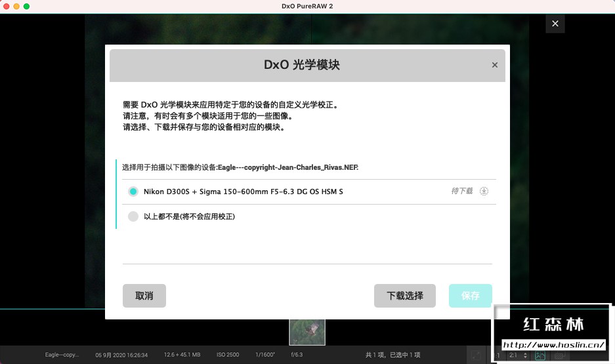The height and width of the screenshot is (364, 615).
Task: Click the macOS yellow minimize window button
Action: (16, 7)
